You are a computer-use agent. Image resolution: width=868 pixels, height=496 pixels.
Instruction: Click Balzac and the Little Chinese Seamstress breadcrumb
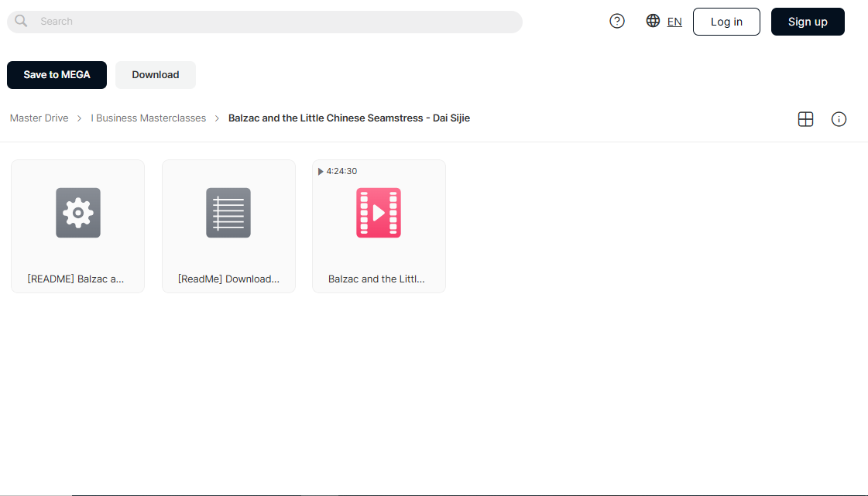[x=348, y=118]
